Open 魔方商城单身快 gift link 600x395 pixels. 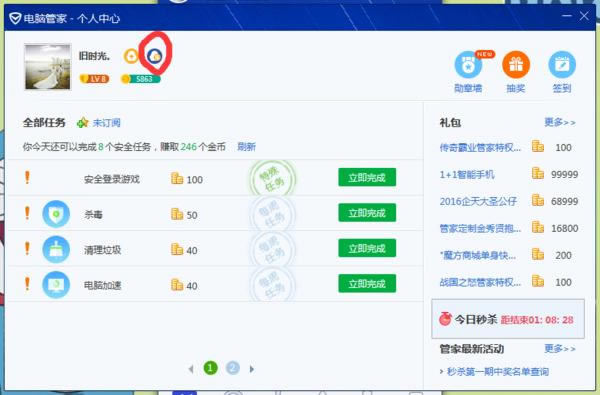tap(478, 255)
